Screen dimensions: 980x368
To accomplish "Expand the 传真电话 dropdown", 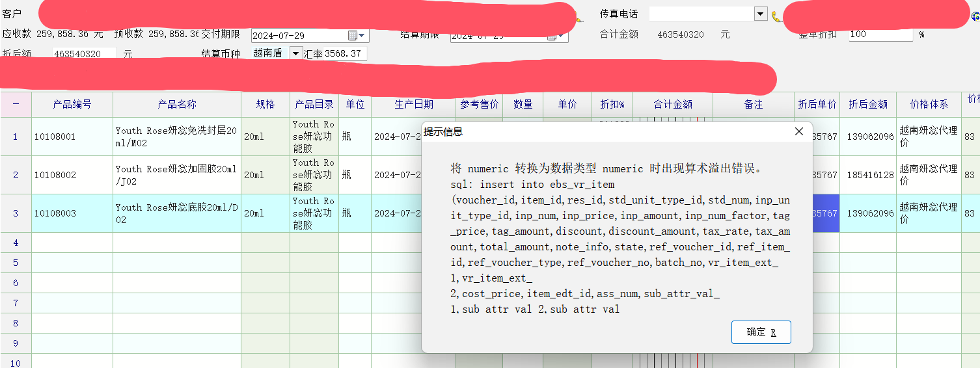I will point(761,14).
